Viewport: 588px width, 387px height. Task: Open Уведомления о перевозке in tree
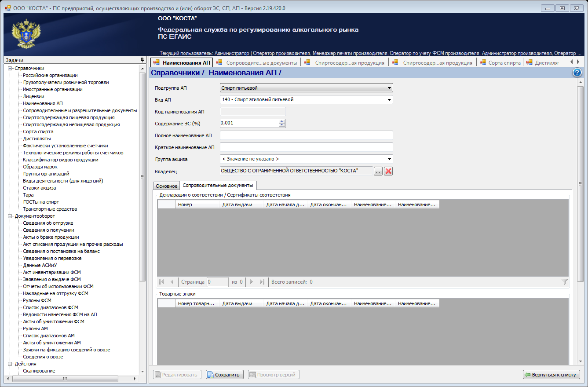click(52, 258)
